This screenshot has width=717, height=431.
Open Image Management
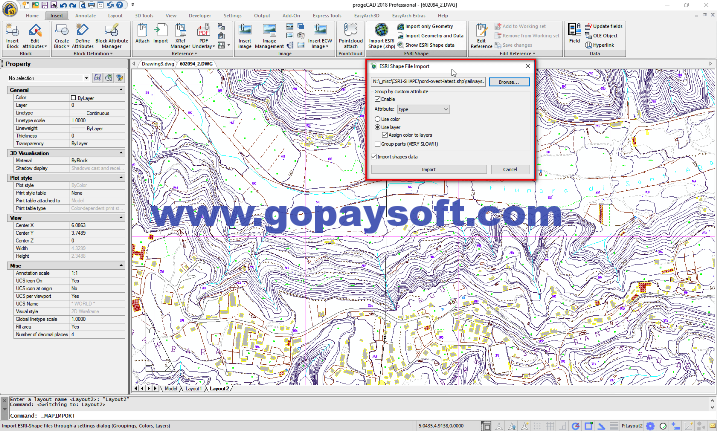click(x=269, y=36)
